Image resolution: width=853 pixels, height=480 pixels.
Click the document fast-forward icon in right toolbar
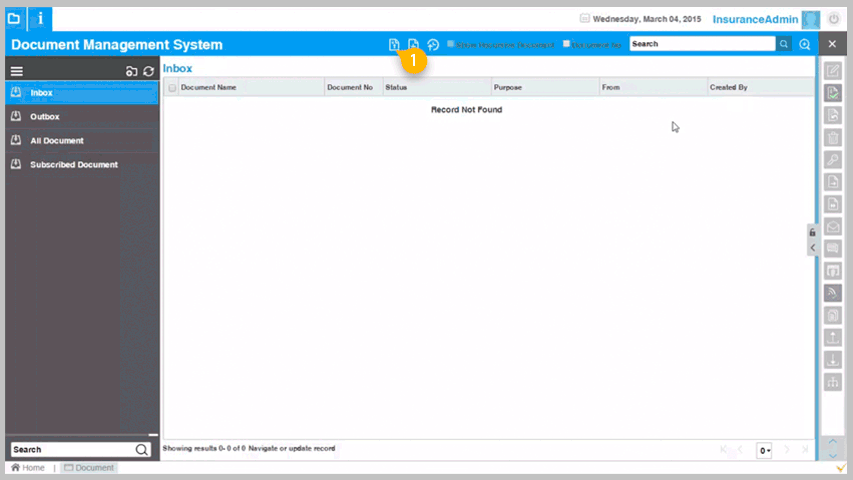pyautogui.click(x=833, y=205)
